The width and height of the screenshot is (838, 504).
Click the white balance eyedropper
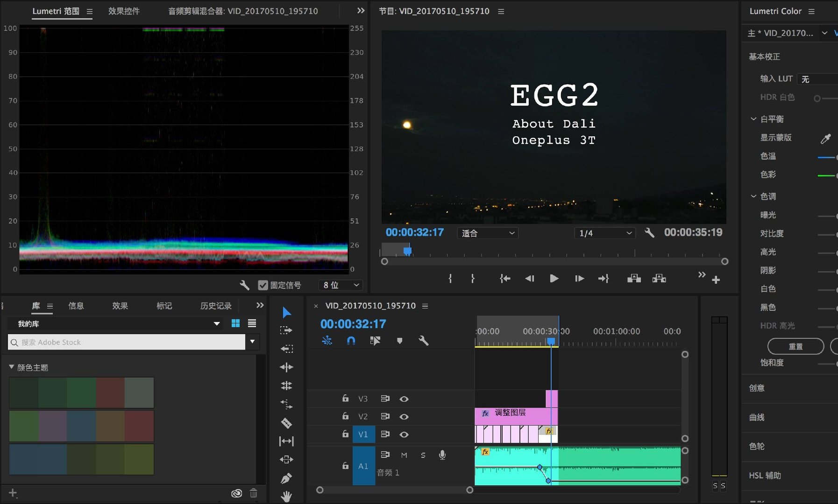point(826,138)
